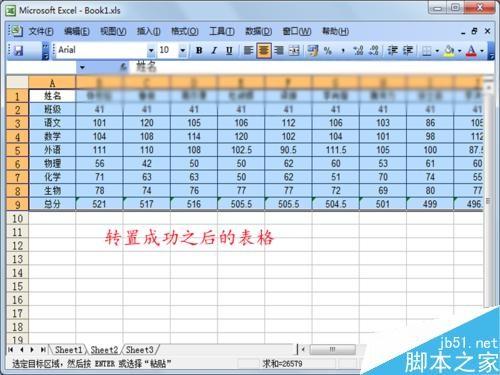The width and height of the screenshot is (500, 375).
Task: Open the Name Box dropdown arrow
Action: [82, 68]
